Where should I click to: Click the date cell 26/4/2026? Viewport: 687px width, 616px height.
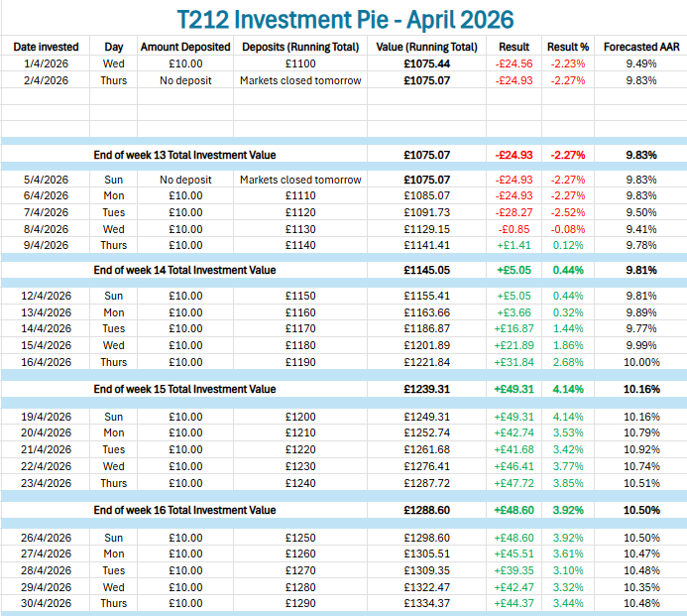[46, 538]
